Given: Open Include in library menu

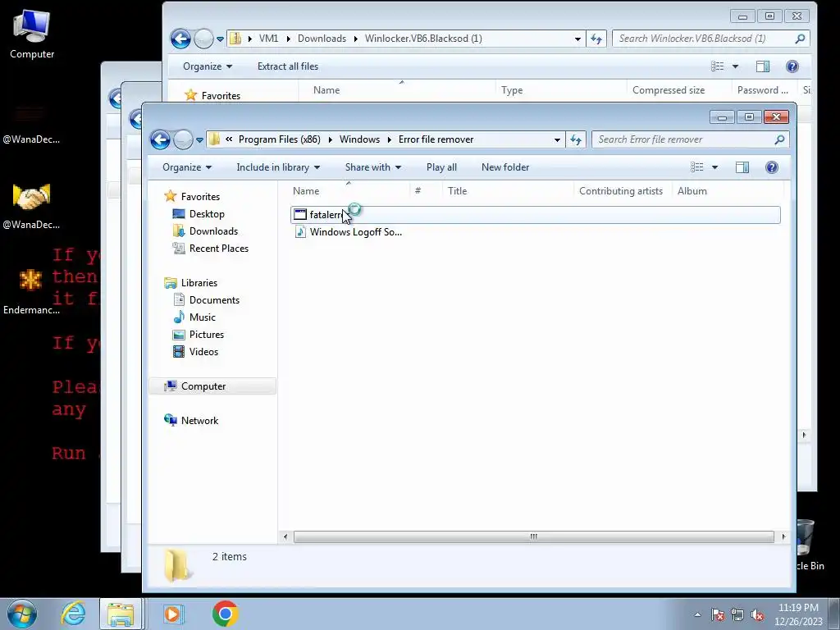Looking at the screenshot, I should [278, 167].
